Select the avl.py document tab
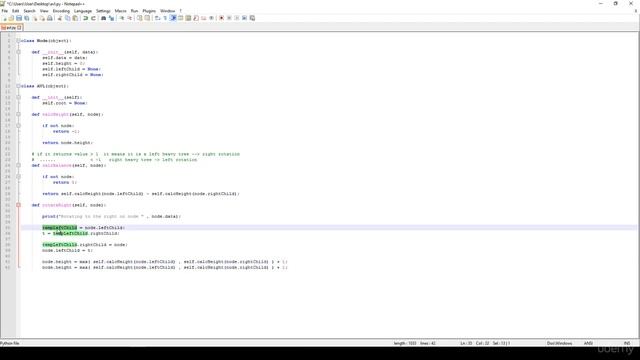The width and height of the screenshot is (640, 360). point(11,27)
